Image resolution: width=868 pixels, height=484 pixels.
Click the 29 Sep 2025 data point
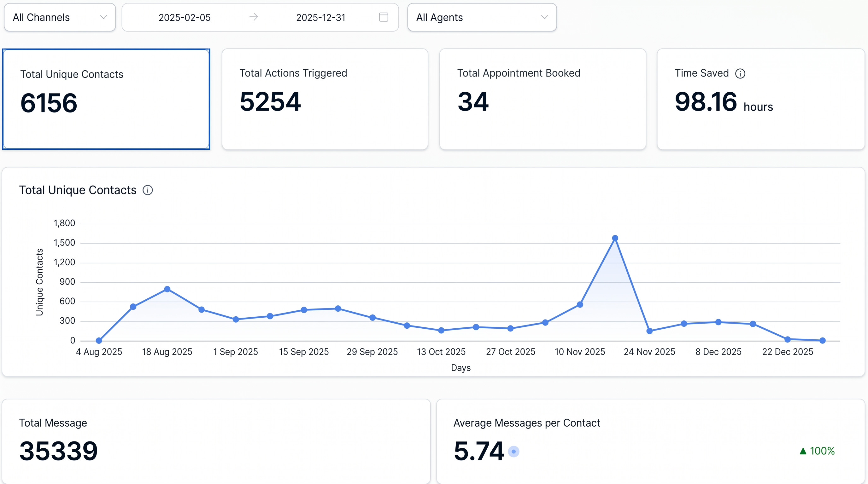point(372,318)
